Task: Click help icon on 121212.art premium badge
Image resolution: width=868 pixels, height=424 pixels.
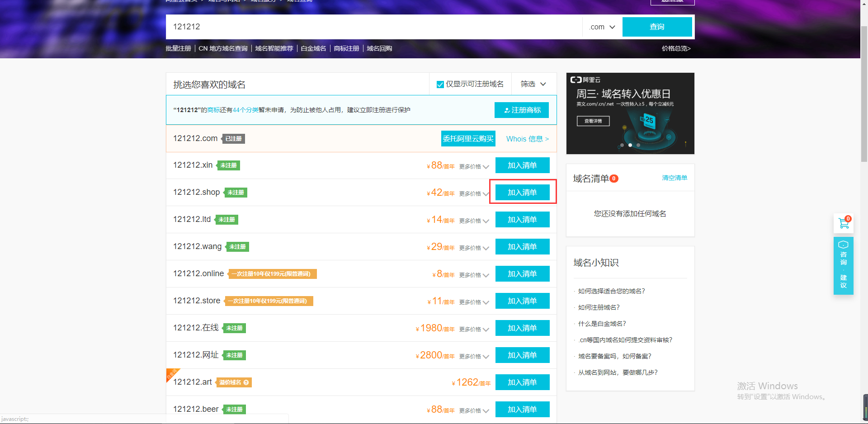Action: [x=246, y=382]
